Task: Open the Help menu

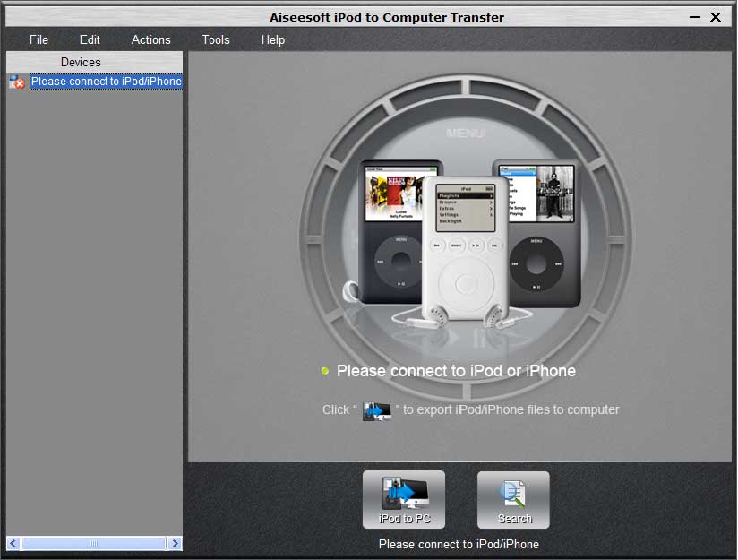Action: (x=273, y=39)
